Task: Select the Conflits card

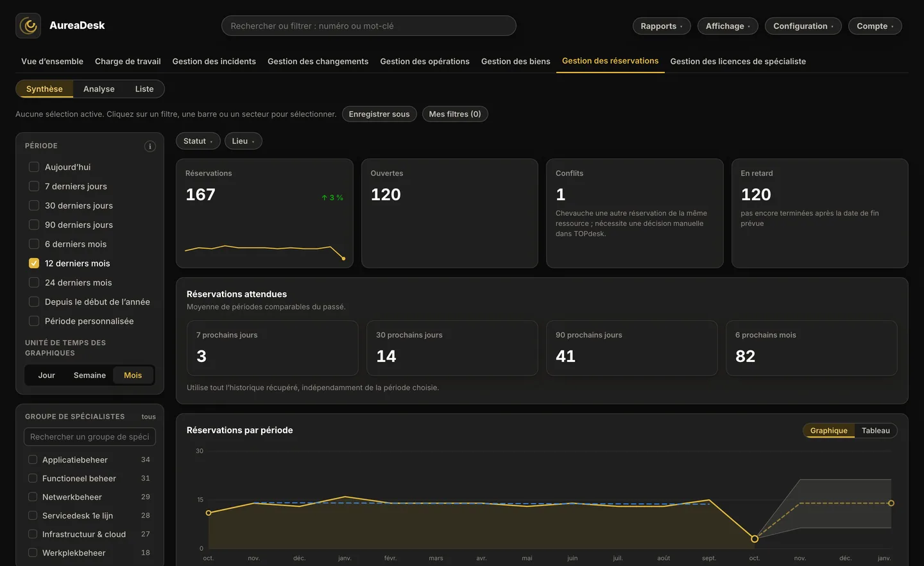Action: [635, 213]
